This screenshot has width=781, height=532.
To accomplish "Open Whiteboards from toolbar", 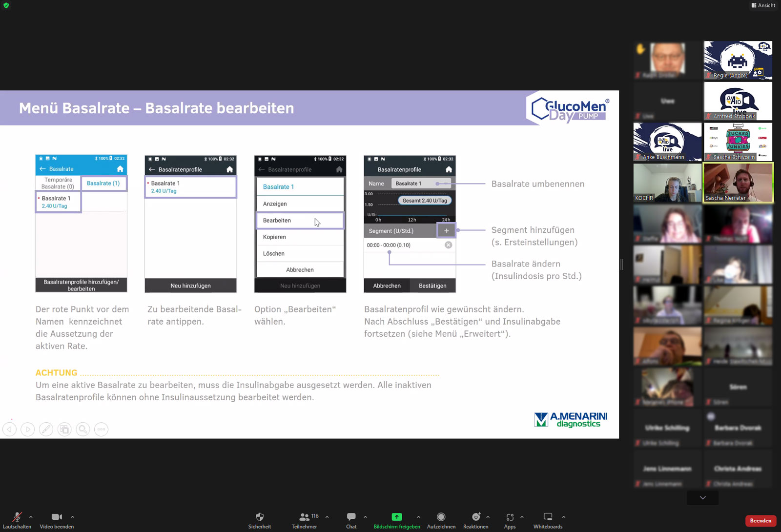I will click(548, 520).
